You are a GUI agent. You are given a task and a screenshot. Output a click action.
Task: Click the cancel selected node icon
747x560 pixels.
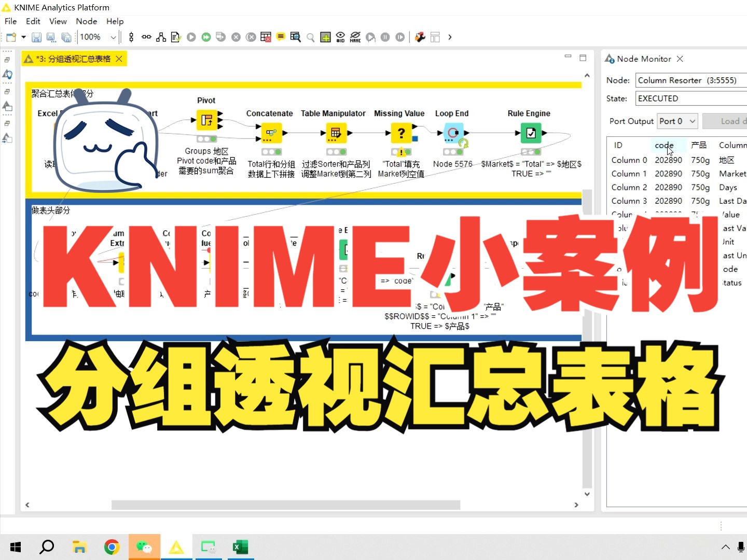point(236,37)
